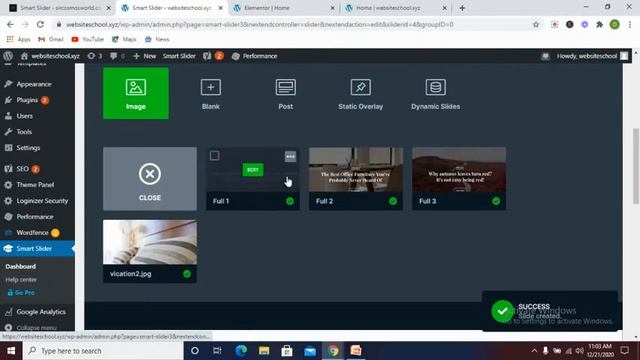Add a Blank slide
This screenshot has height=360, width=640.
[211, 94]
